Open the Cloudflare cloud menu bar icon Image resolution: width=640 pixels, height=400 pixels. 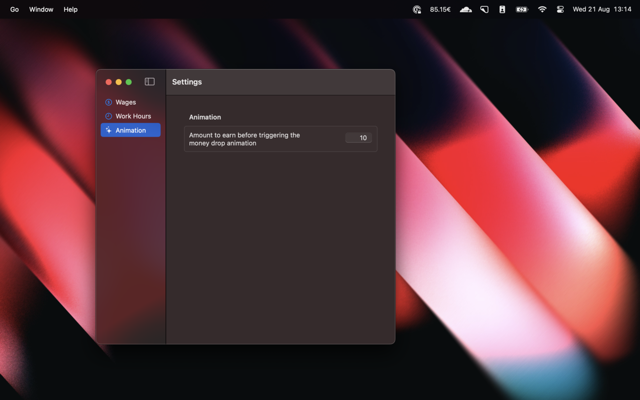[466, 9]
